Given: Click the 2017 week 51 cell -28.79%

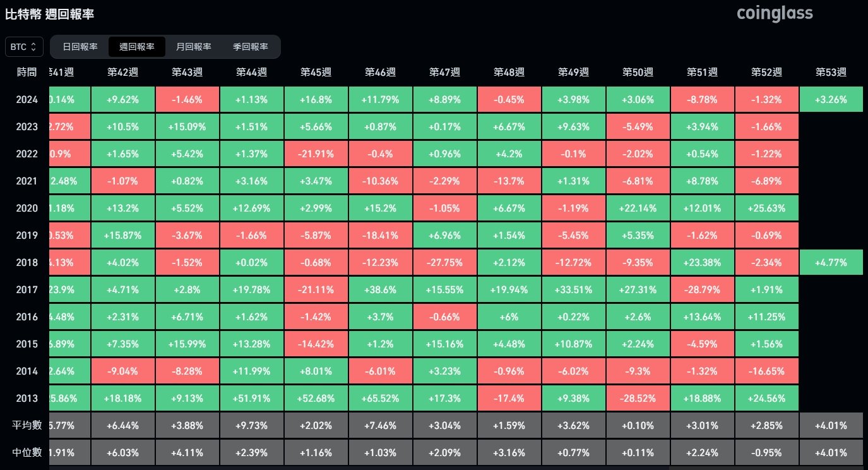Looking at the screenshot, I should pos(702,290).
